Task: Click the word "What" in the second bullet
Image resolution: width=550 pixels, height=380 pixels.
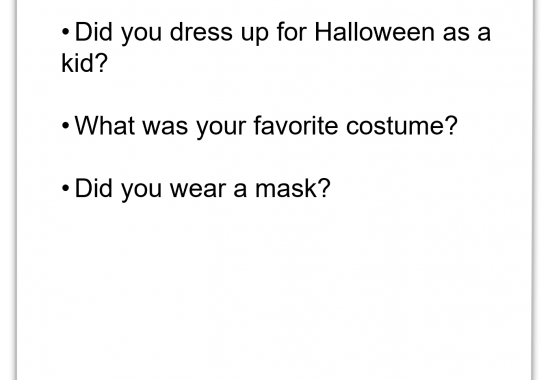Action: [105, 125]
